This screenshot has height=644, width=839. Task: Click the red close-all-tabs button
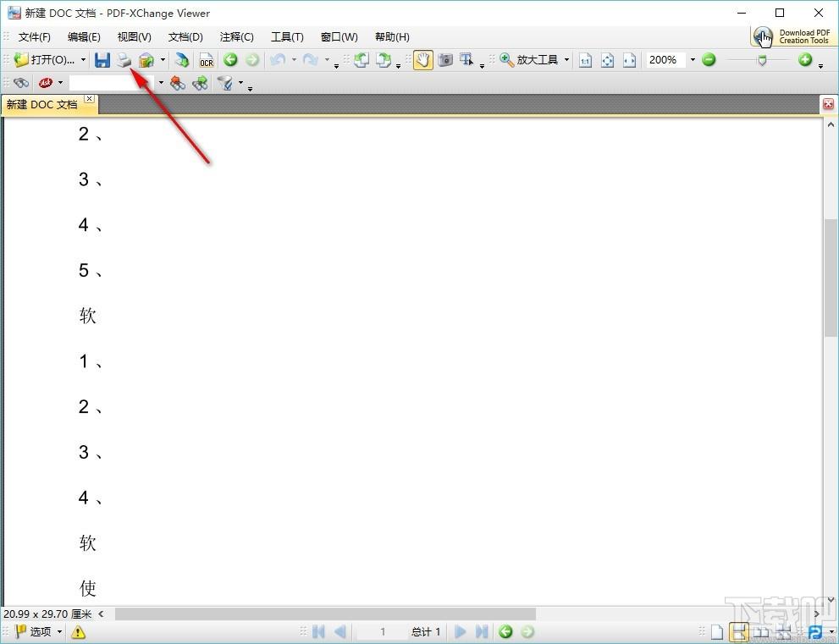tap(828, 104)
